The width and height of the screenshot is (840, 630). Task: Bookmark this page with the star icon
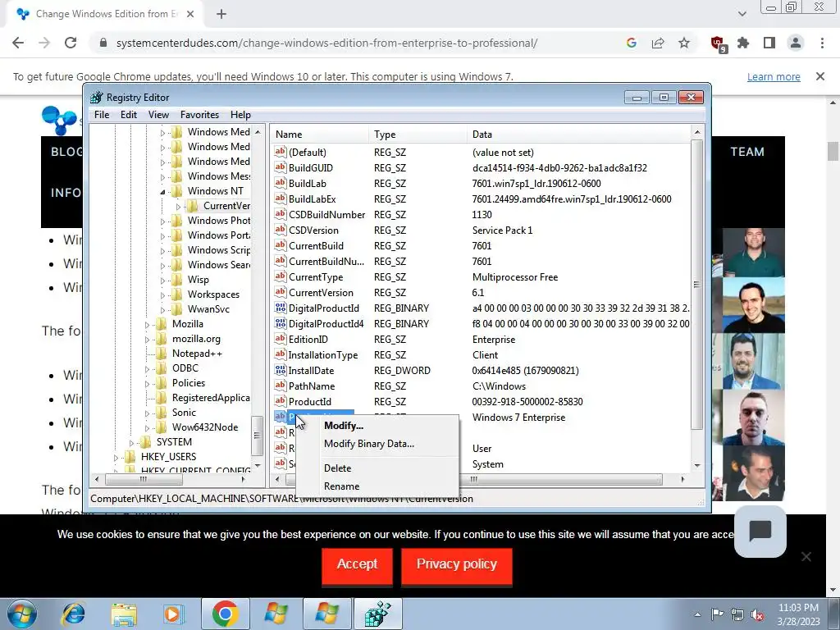pyautogui.click(x=684, y=43)
